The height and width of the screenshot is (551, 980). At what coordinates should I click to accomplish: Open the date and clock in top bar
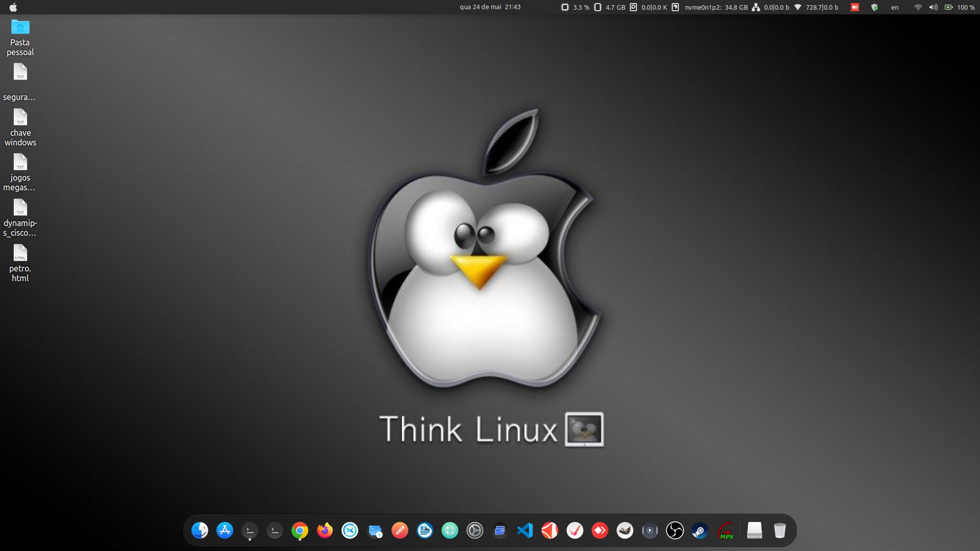[x=490, y=7]
